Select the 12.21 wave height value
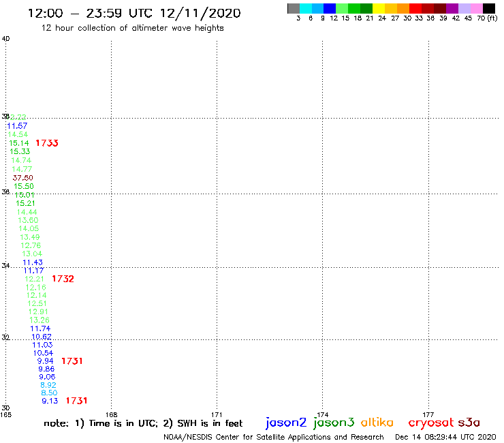 click(x=34, y=279)
